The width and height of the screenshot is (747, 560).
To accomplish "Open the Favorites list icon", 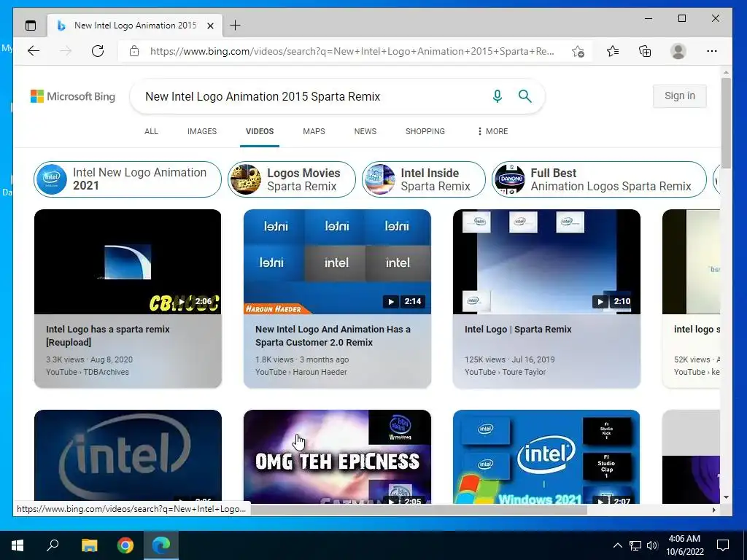I will point(613,51).
